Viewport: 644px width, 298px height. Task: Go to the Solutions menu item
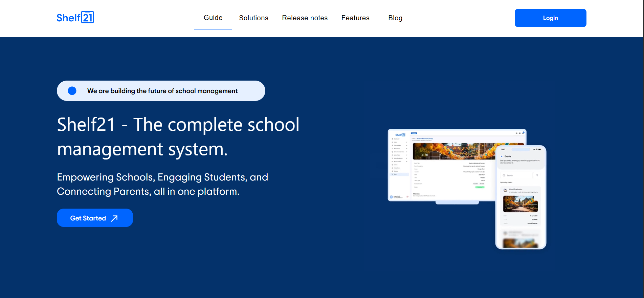point(253,18)
